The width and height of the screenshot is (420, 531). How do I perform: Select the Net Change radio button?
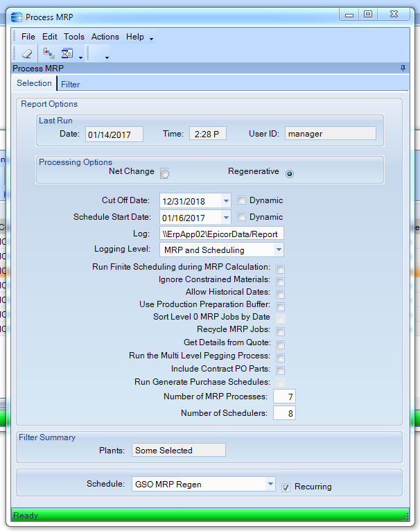pos(165,174)
